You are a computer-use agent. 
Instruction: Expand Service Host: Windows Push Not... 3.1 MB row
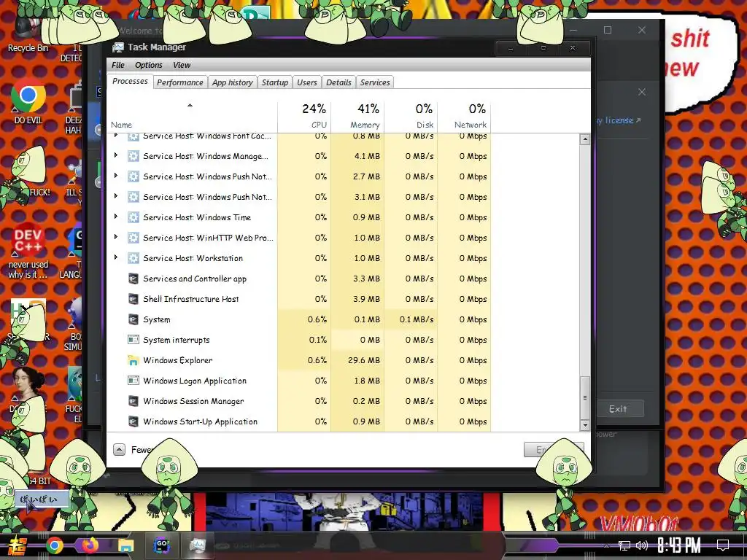pyautogui.click(x=116, y=196)
